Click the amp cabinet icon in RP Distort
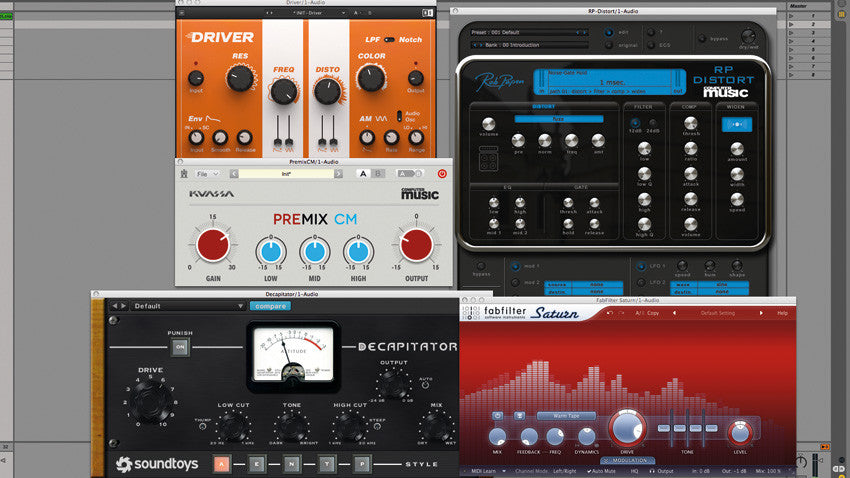Image resolution: width=850 pixels, height=478 pixels. pos(489,158)
